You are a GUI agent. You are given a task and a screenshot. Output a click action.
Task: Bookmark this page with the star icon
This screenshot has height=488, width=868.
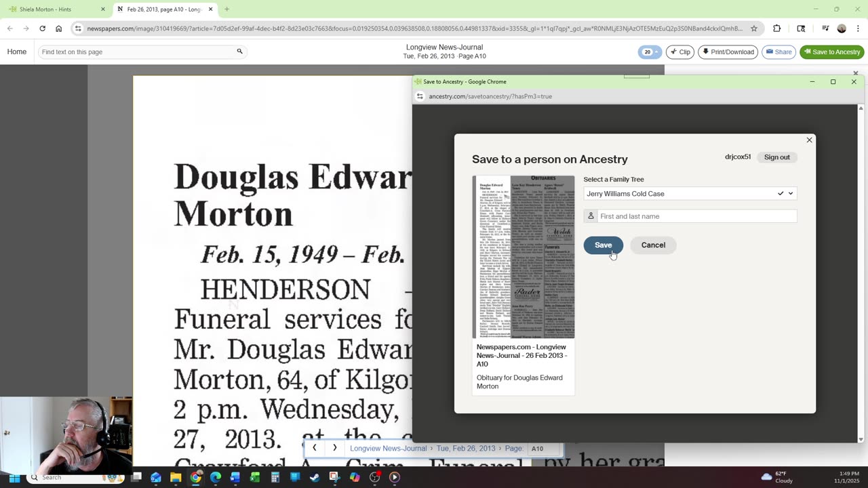(753, 28)
